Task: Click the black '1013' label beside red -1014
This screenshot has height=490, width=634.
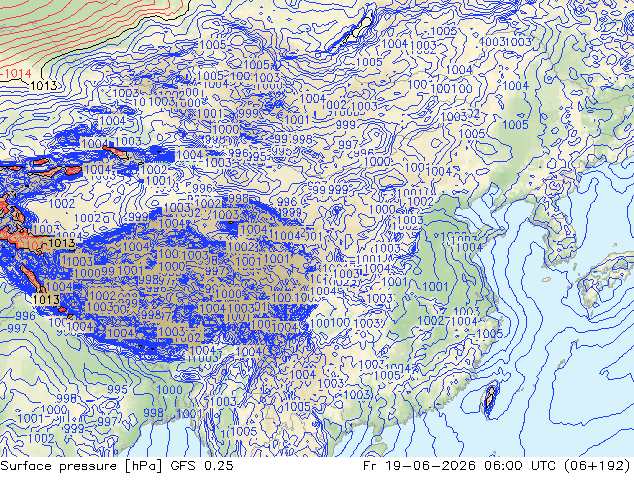Action: [44, 86]
